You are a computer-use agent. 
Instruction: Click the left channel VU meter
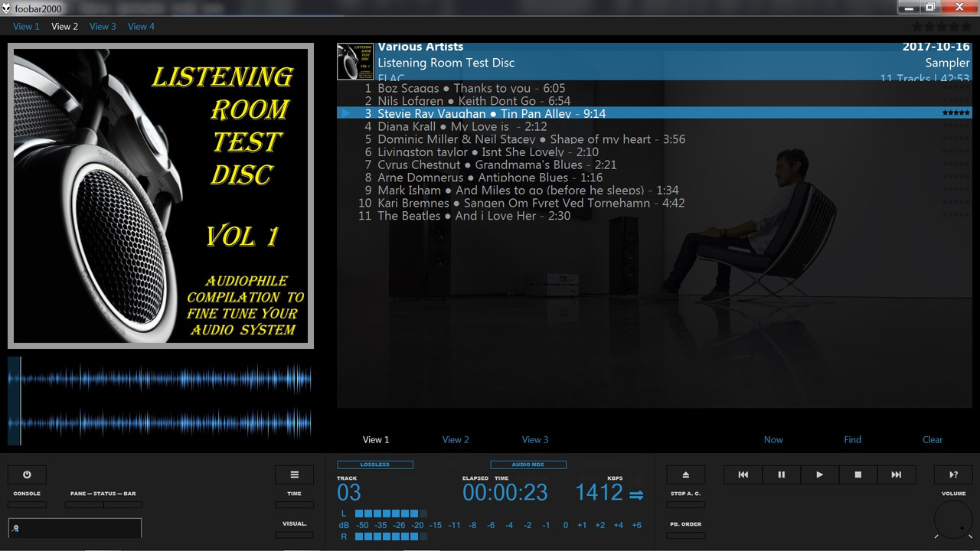[391, 514]
